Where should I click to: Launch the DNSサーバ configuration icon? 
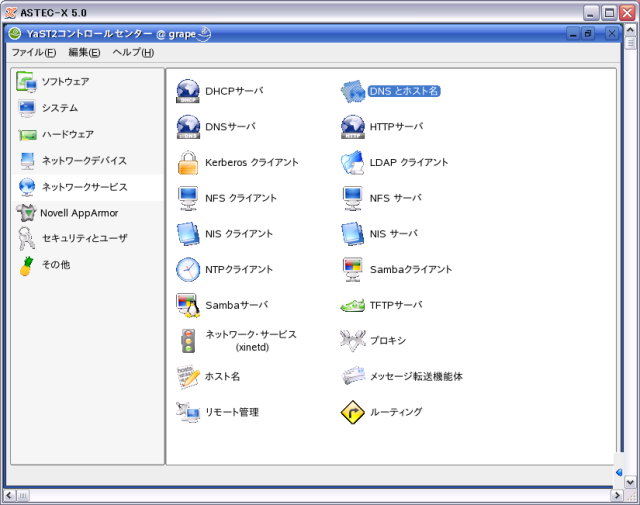click(189, 127)
